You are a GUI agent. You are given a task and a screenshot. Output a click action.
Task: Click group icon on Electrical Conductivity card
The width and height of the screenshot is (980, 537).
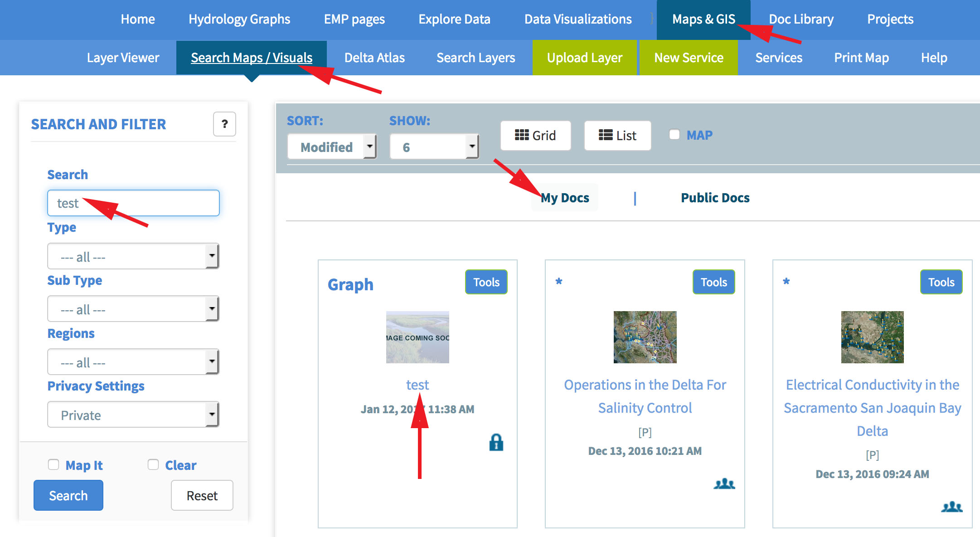(x=951, y=507)
